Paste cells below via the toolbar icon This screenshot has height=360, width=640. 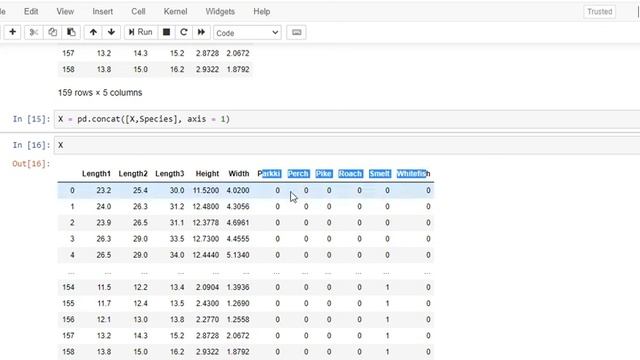pos(71,32)
